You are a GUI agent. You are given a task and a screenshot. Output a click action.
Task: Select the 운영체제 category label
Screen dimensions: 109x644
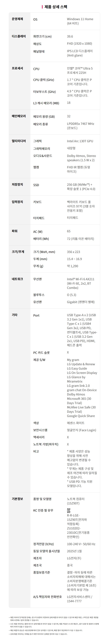(17, 19)
